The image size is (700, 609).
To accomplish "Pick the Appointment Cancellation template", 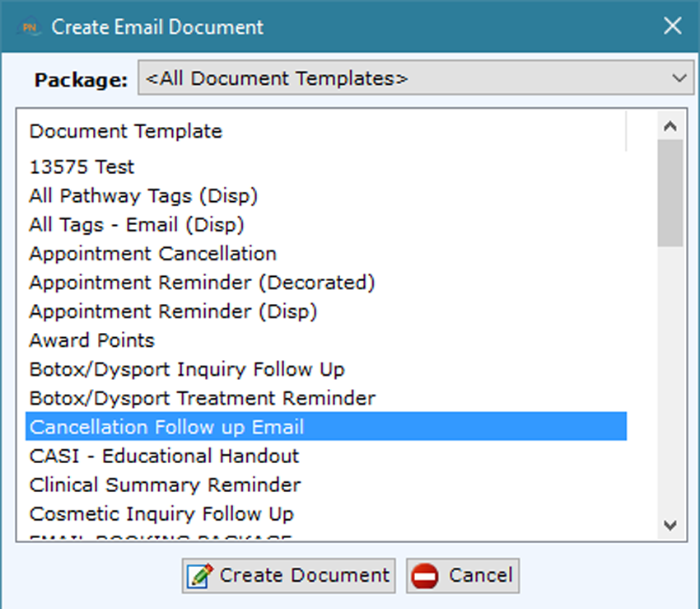I will click(x=153, y=254).
